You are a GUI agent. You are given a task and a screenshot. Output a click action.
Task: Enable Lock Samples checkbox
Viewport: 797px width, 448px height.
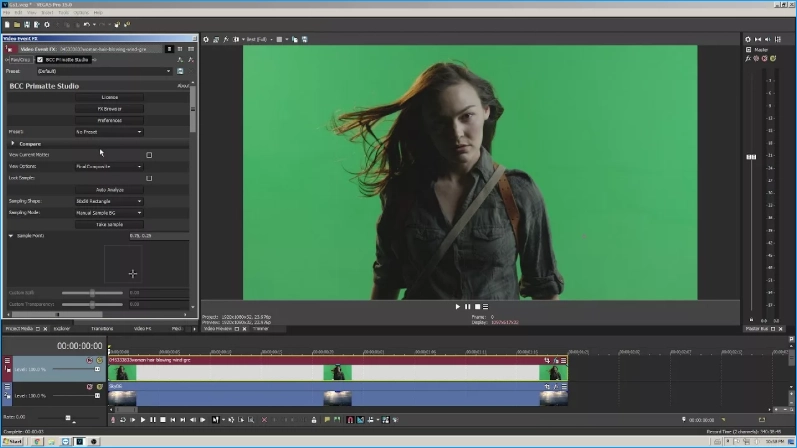click(x=149, y=178)
